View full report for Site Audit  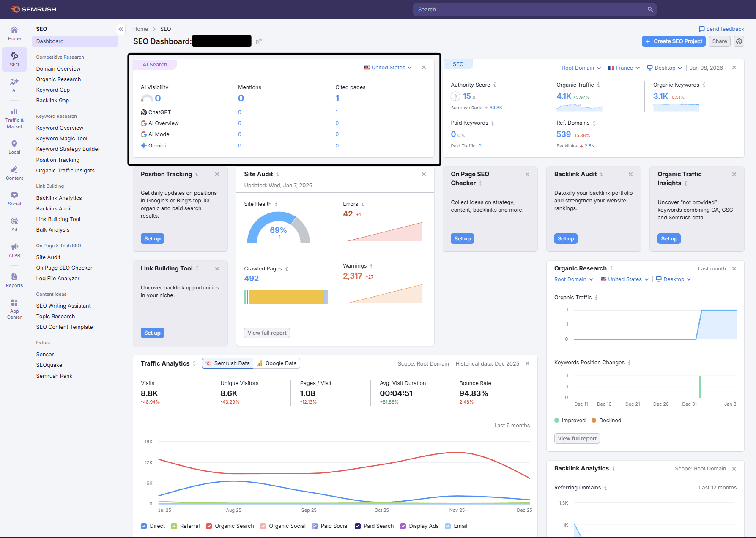point(267,333)
